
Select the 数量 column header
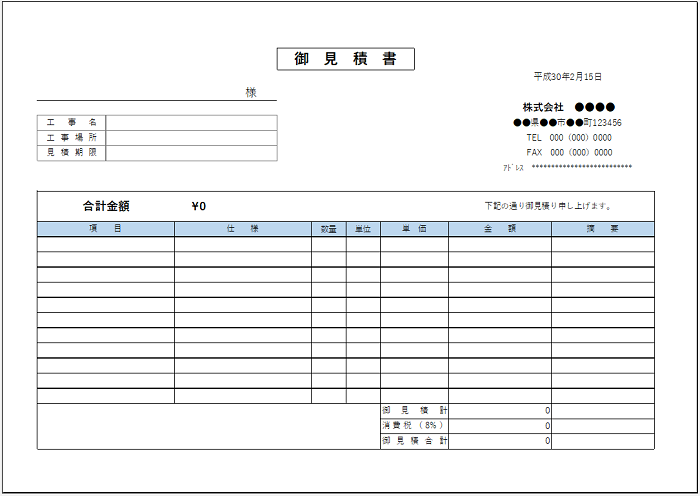tap(329, 229)
